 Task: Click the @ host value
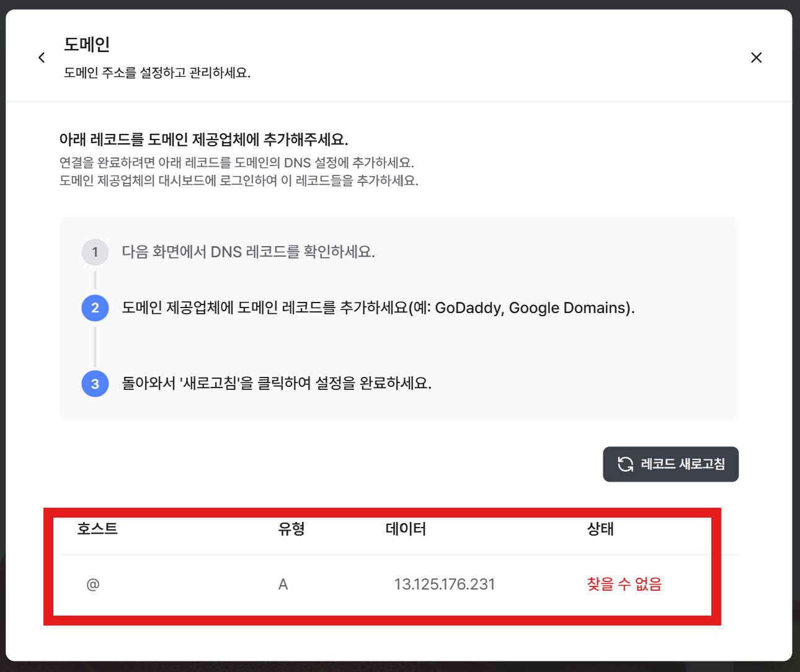click(93, 584)
